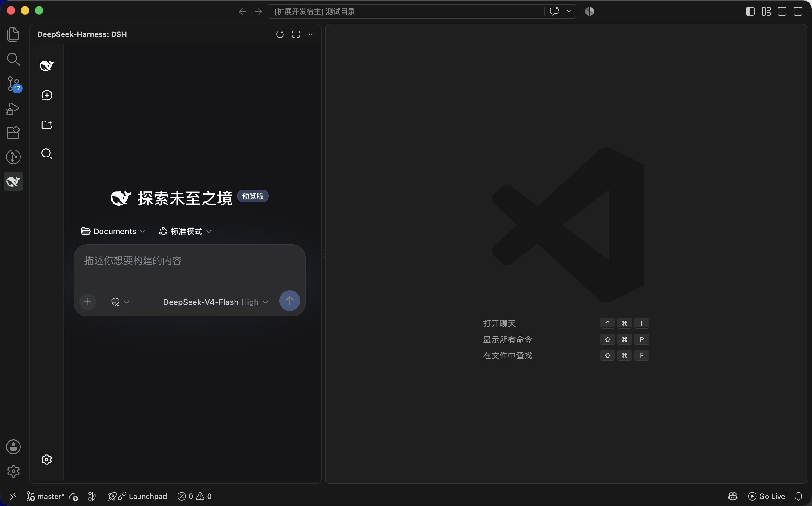The image size is (812, 506).
Task: Go back with the left arrow
Action: pyautogui.click(x=243, y=12)
